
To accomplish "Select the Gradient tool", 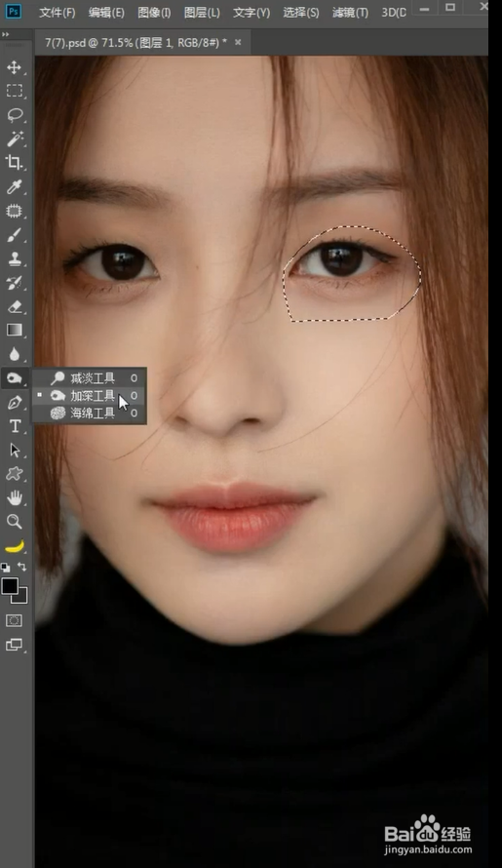I will (x=14, y=331).
